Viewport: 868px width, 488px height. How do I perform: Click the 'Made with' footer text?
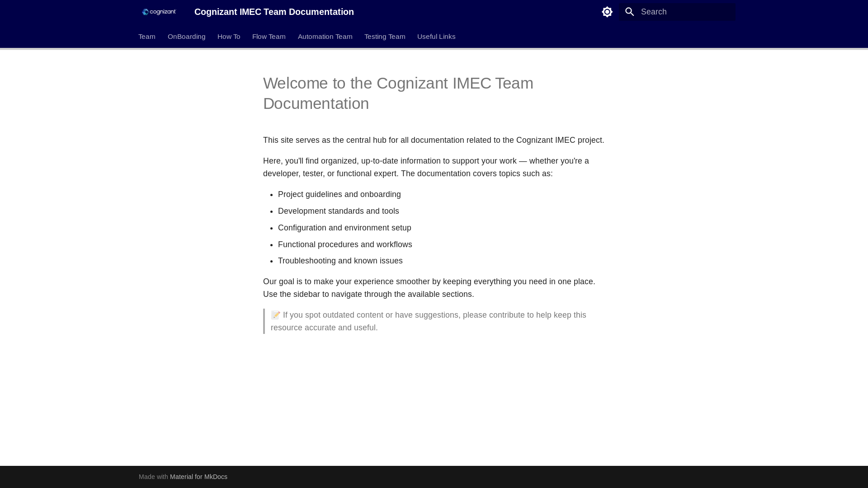click(153, 477)
